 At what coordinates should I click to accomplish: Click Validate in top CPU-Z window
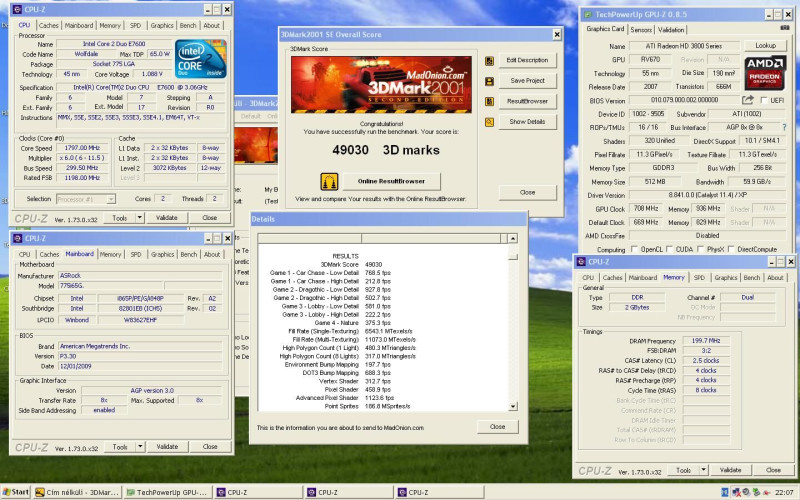point(167,218)
